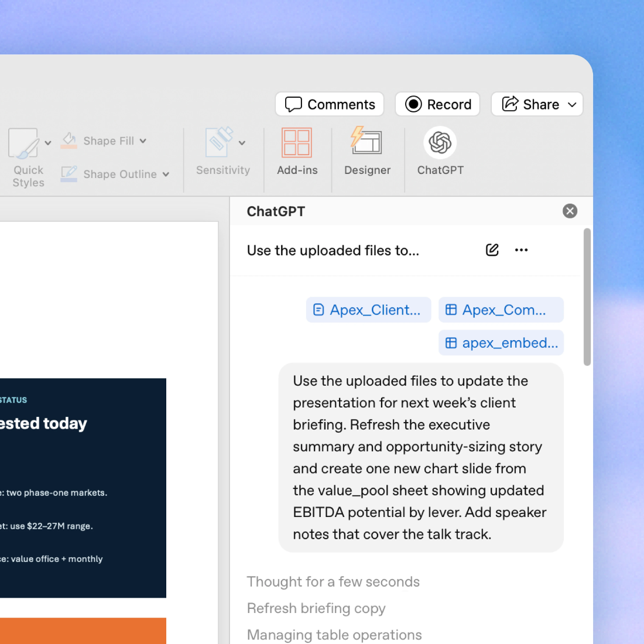Screen dimensions: 644x644
Task: Expand the Sensitivity dropdown arrow
Action: coord(242,143)
